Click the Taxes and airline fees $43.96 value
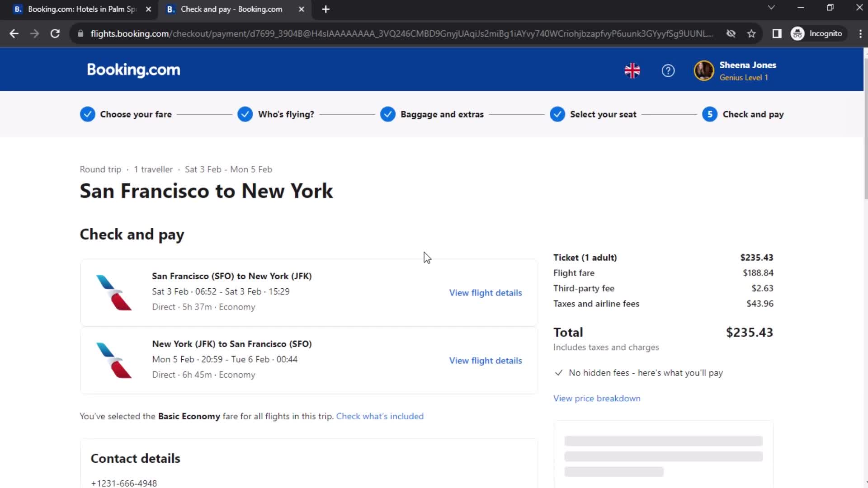 pyautogui.click(x=759, y=304)
